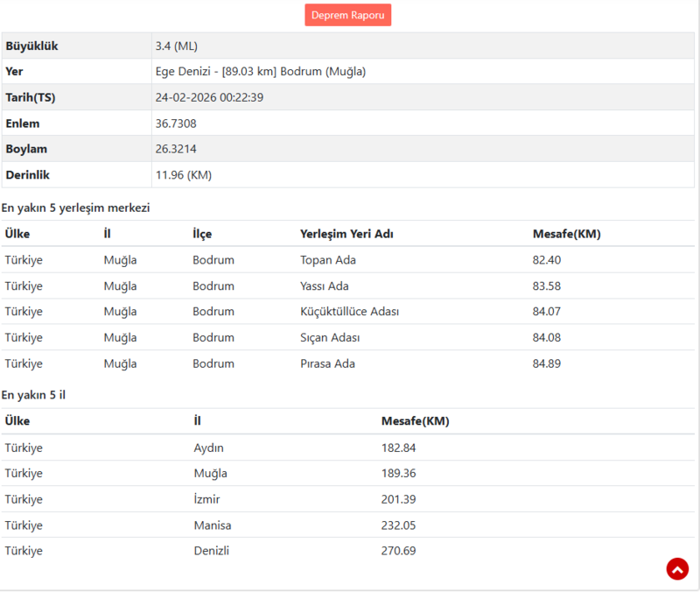This screenshot has width=700, height=592.
Task: Click the 'En yakın 5 il' heading
Action: click(x=33, y=395)
